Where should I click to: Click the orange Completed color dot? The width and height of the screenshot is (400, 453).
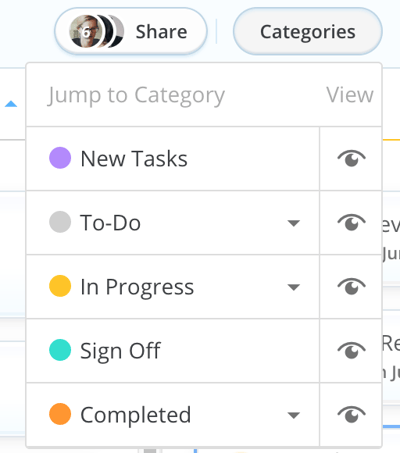tap(60, 414)
